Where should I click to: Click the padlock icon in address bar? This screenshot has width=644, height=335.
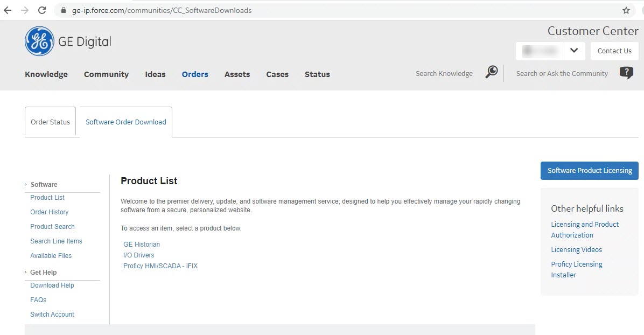63,10
